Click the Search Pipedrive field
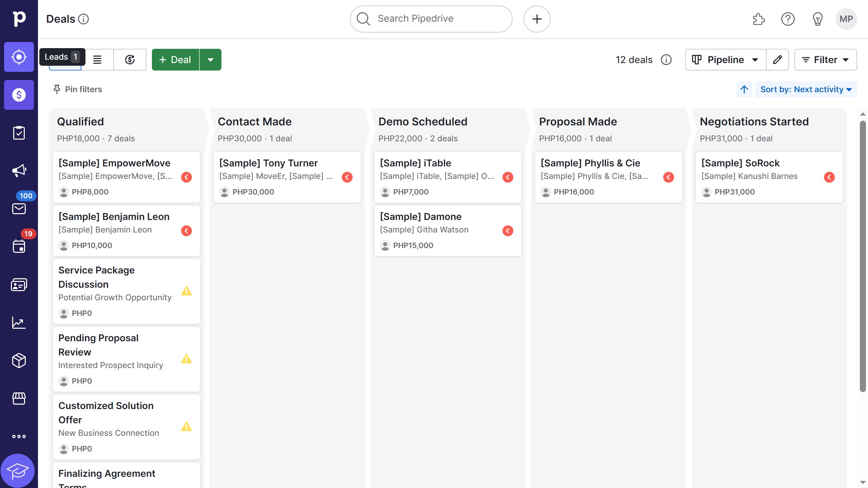868x488 pixels. (x=430, y=19)
